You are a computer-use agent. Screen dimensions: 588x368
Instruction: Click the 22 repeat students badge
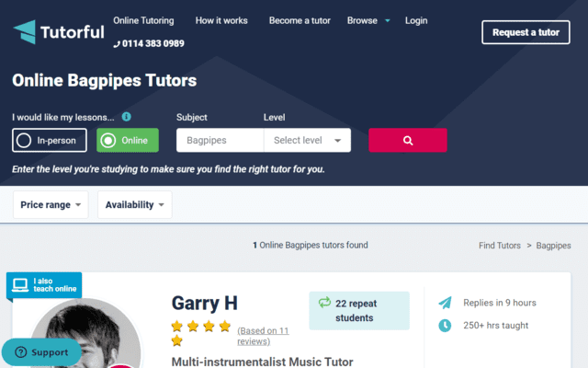point(359,311)
